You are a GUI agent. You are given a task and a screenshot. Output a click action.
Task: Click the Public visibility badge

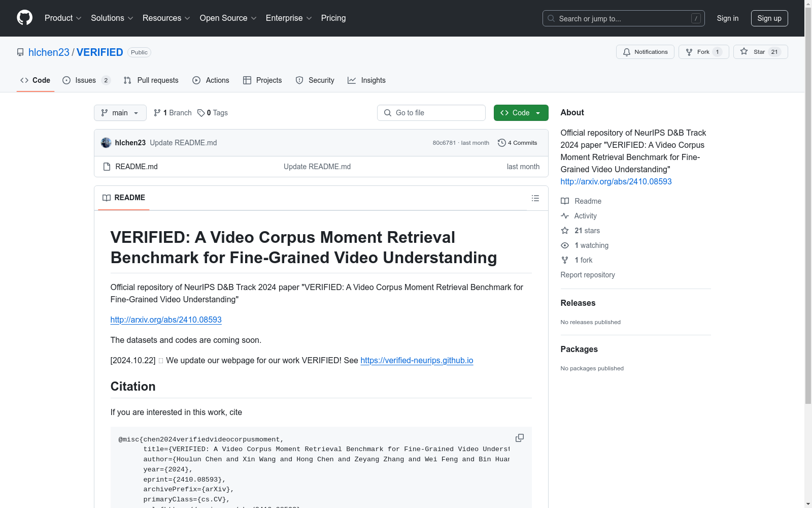coord(139,52)
